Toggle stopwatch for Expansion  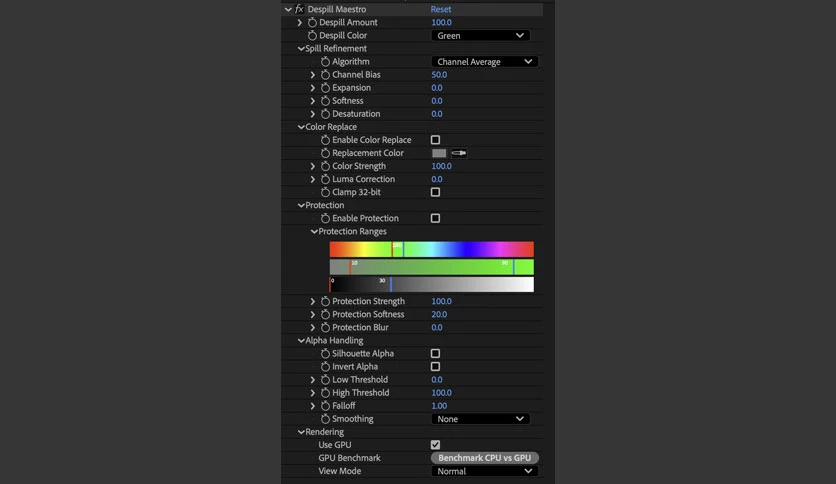[325, 87]
